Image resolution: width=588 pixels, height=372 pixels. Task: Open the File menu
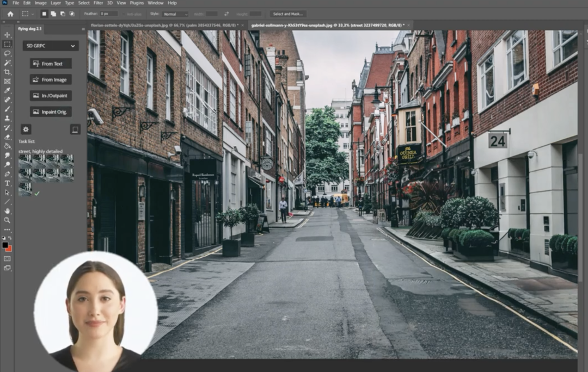click(16, 3)
